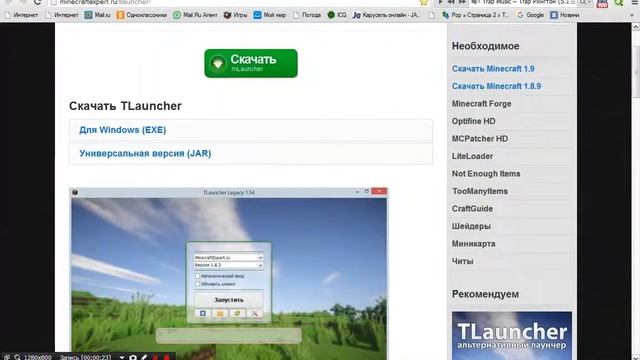The width and height of the screenshot is (640, 360).
Task: Open TooManyItems in the sidebar
Action: pos(480,191)
